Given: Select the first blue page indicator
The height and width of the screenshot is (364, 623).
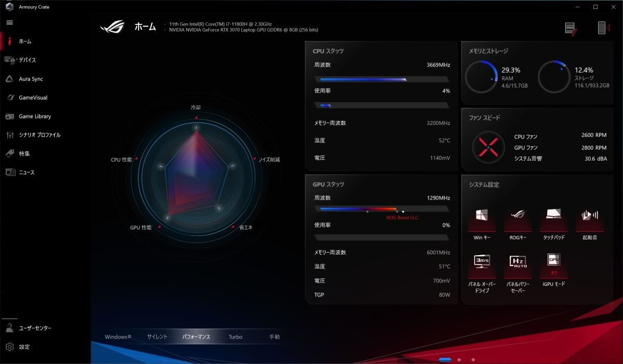Looking at the screenshot, I should pos(445,359).
